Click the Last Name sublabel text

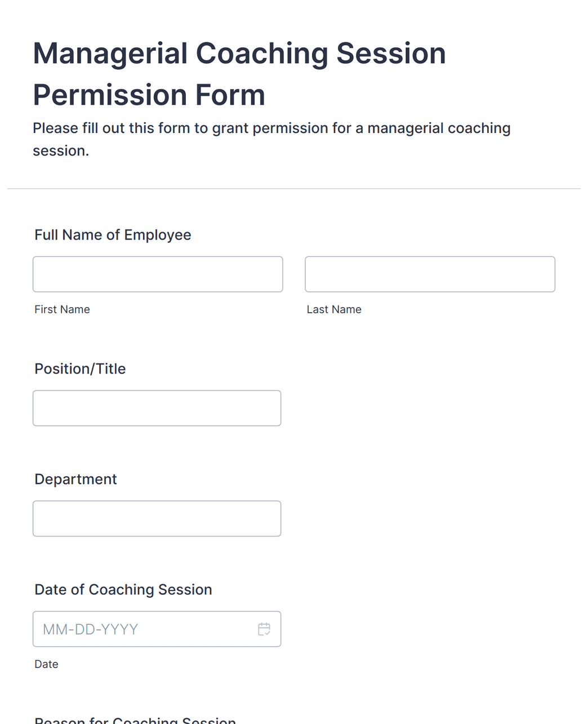[334, 309]
